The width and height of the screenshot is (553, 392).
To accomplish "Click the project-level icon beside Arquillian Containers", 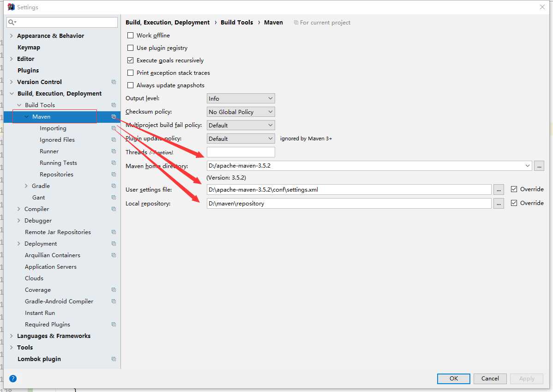I will 114,255.
